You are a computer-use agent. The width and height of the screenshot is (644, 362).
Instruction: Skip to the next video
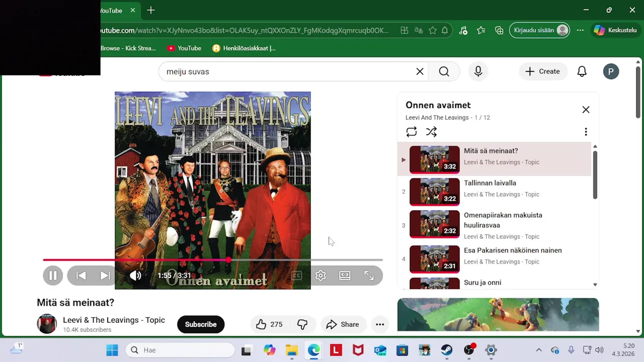click(x=105, y=276)
